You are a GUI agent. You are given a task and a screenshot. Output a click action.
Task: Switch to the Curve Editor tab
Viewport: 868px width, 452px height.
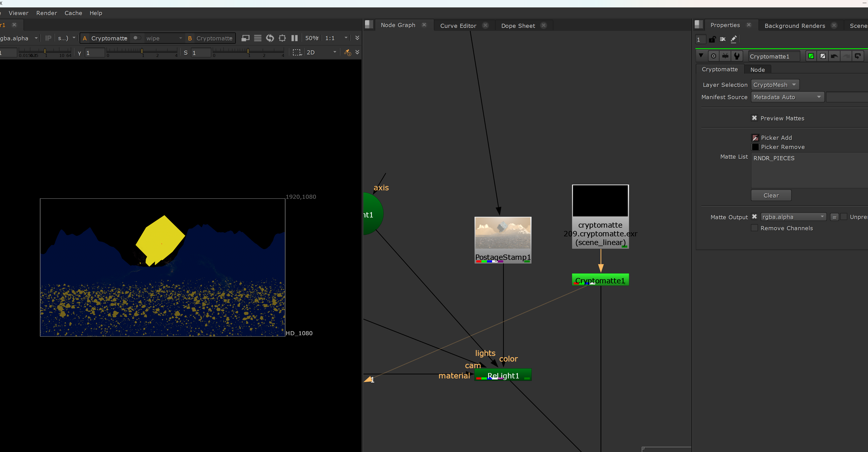458,26
